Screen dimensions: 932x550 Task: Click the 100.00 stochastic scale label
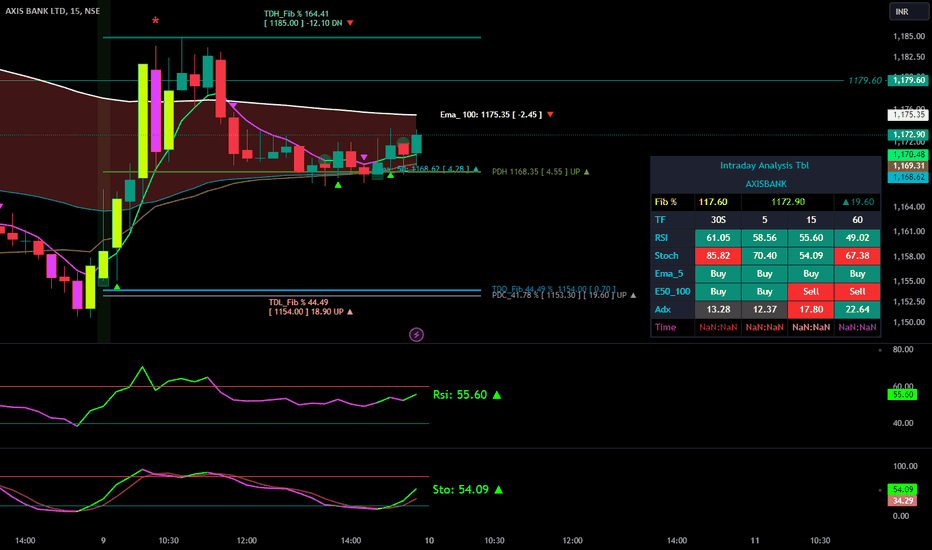click(905, 466)
